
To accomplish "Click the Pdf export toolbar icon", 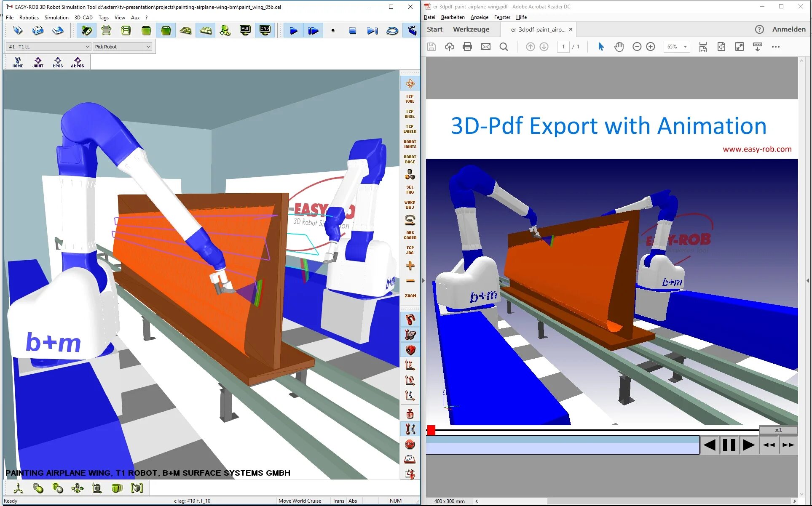I will pyautogui.click(x=245, y=30).
